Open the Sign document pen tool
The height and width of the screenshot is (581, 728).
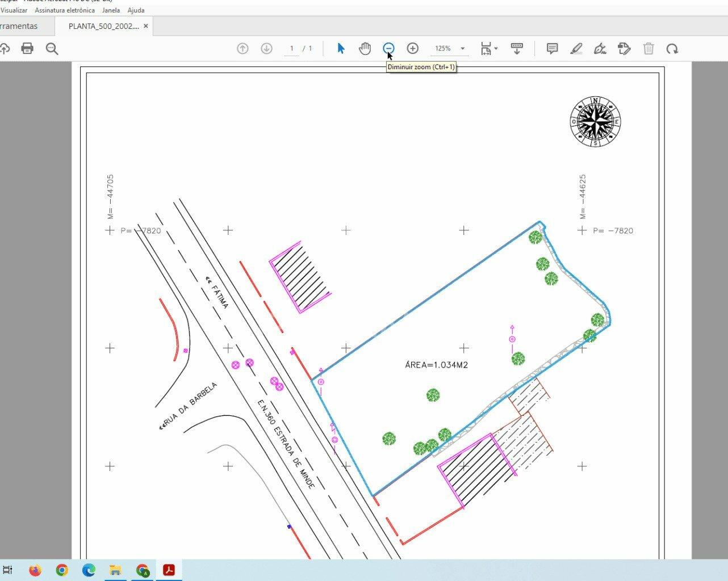(600, 49)
